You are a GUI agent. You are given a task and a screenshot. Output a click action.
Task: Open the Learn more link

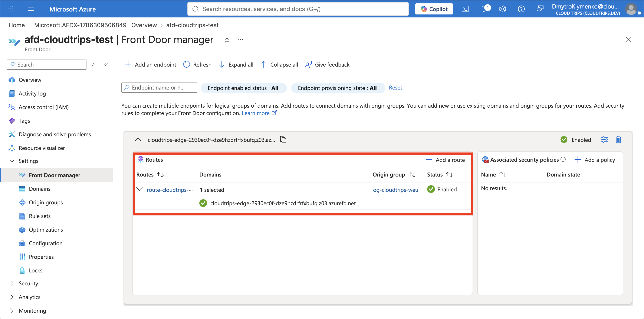point(259,113)
